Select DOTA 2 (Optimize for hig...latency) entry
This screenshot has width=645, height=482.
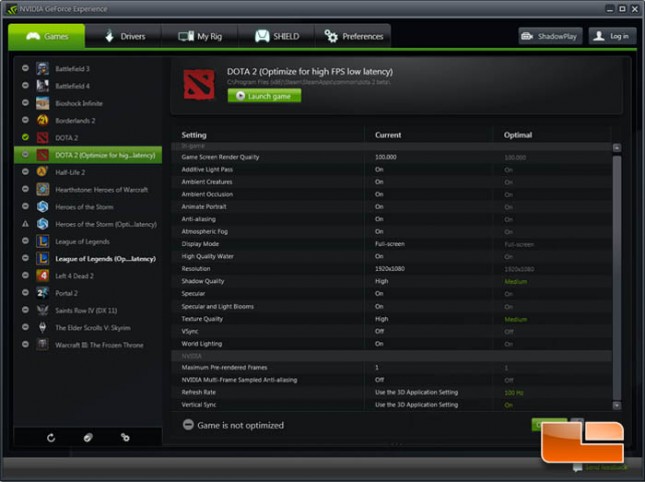88,155
